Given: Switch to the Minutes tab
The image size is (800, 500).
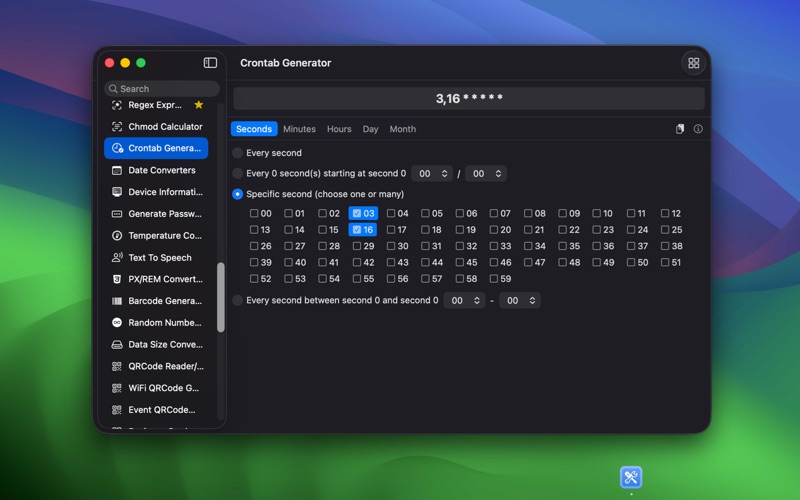Looking at the screenshot, I should [299, 129].
